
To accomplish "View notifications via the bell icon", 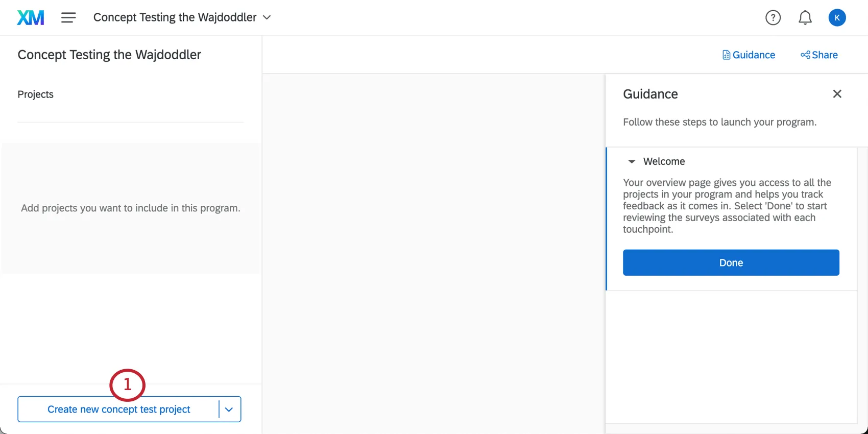I will [805, 18].
